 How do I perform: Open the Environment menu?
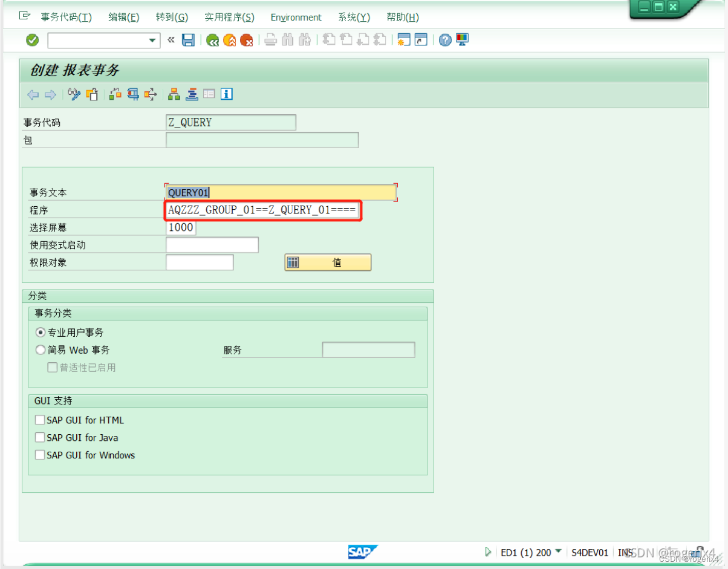[x=296, y=17]
